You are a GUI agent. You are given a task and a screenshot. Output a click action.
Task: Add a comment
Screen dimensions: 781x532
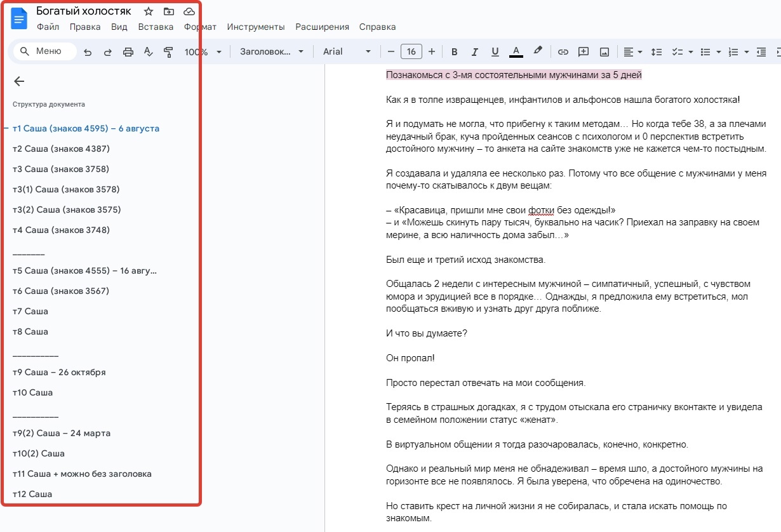[x=584, y=52]
